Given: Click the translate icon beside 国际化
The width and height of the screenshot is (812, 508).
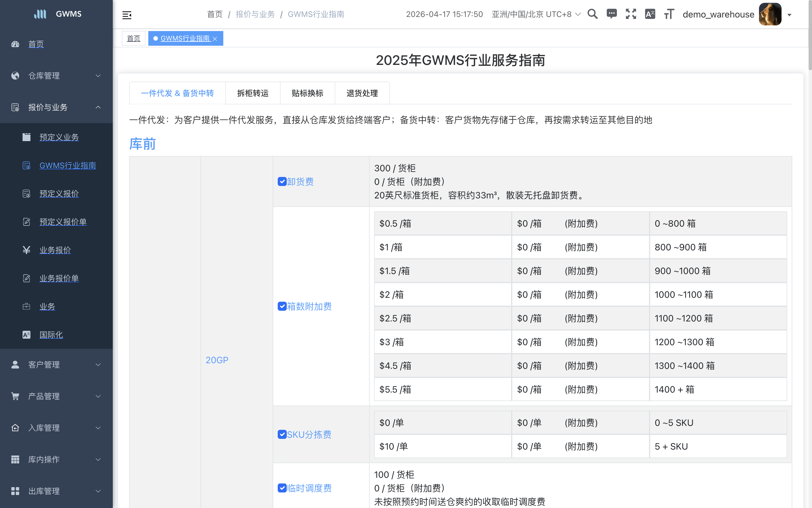Looking at the screenshot, I should coord(27,335).
